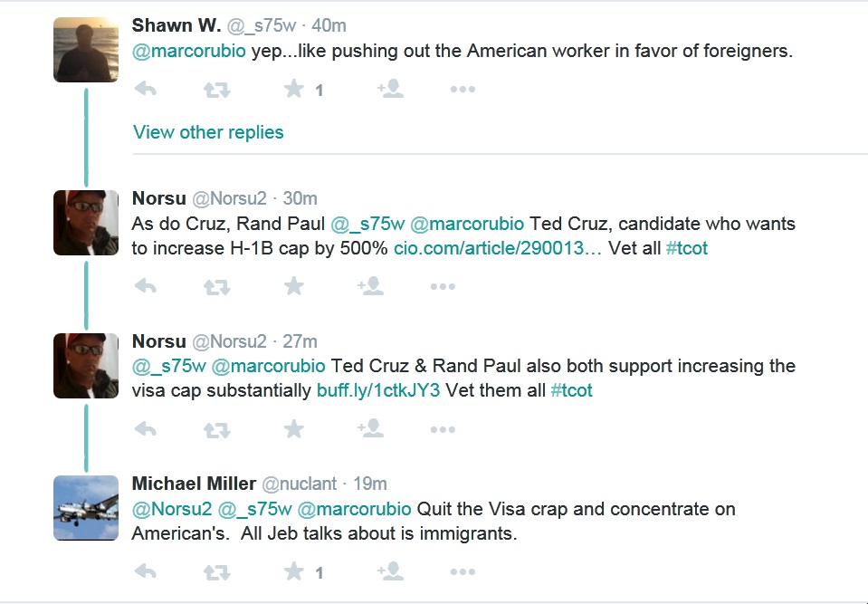868x604 pixels.
Task: Open more options on Norsu's 27m tweet
Action: (443, 429)
